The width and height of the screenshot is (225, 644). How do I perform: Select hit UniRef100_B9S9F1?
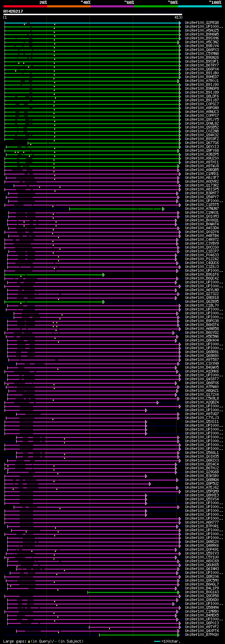[202, 61]
